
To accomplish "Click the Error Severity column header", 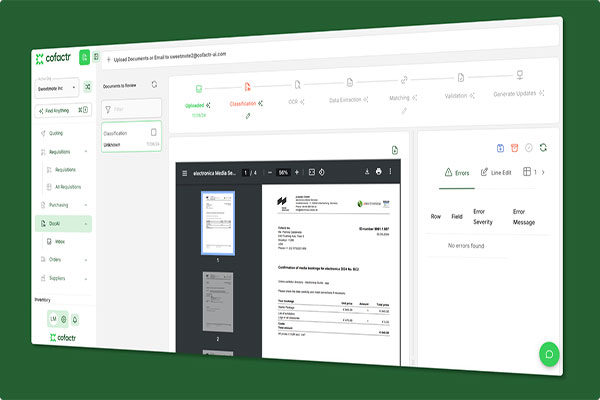I will [x=483, y=217].
